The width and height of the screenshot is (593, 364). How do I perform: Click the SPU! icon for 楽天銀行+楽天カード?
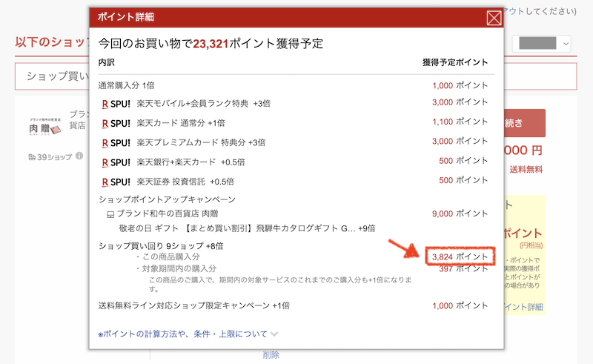pos(116,162)
